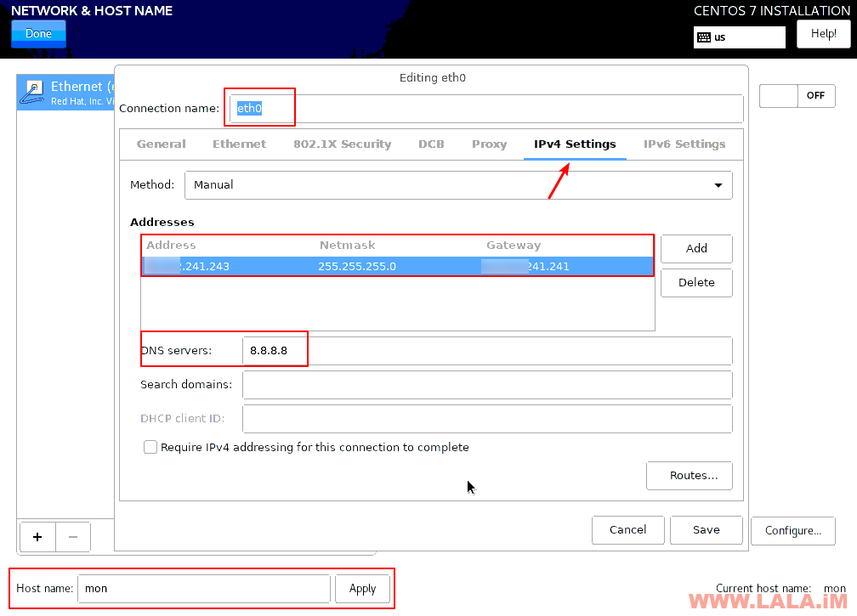Click the 255.255.255.0 netmask cell
857x616 pixels.
tap(357, 267)
